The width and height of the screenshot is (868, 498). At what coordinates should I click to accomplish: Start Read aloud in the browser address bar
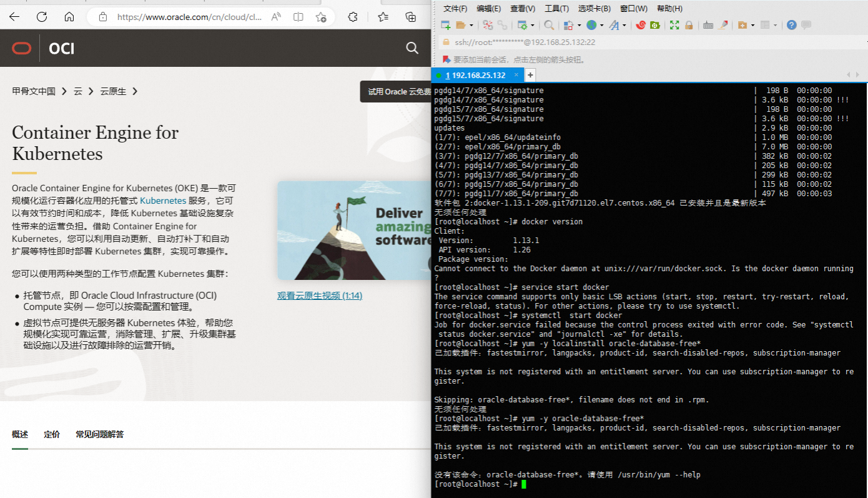(277, 17)
